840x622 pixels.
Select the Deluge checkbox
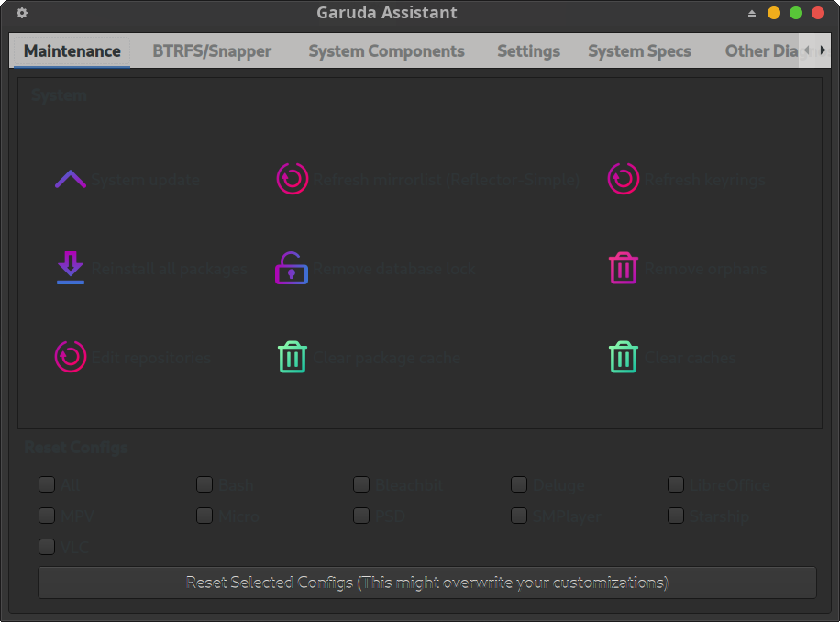518,485
